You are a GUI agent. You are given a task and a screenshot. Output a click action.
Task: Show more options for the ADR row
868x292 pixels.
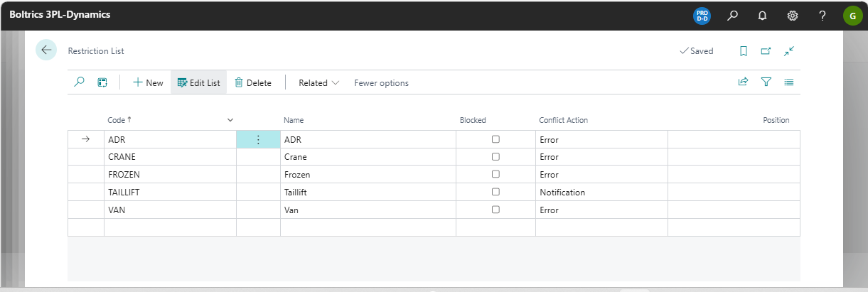[258, 140]
